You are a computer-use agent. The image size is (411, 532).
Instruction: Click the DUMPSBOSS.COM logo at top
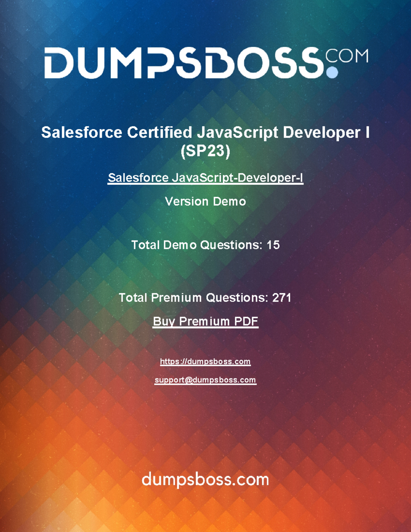coord(206,63)
